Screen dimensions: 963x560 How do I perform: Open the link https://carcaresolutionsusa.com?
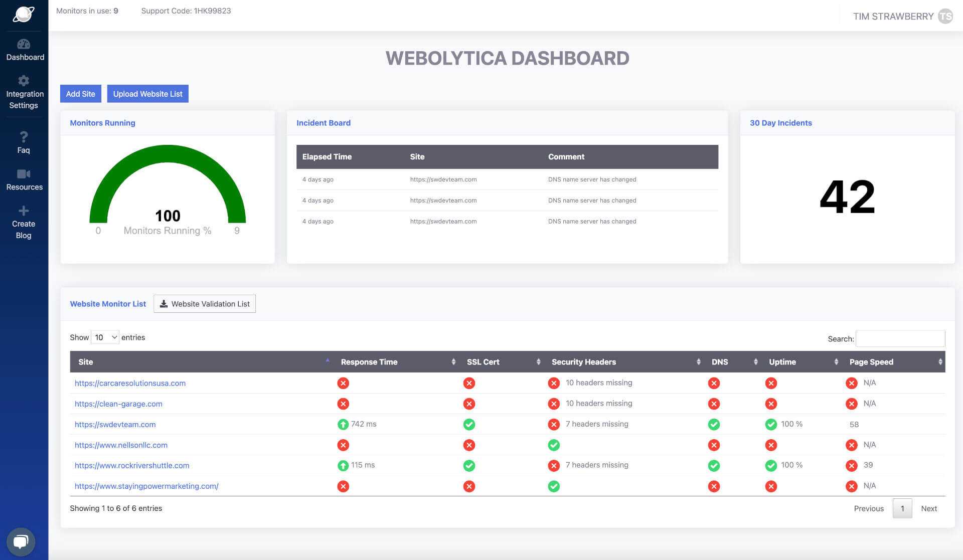[x=130, y=383]
